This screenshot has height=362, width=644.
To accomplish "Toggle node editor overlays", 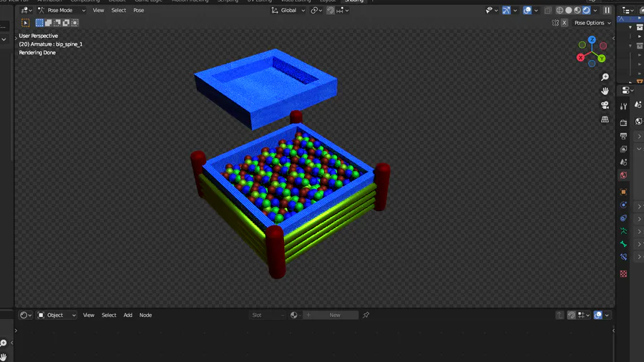I will [598, 315].
